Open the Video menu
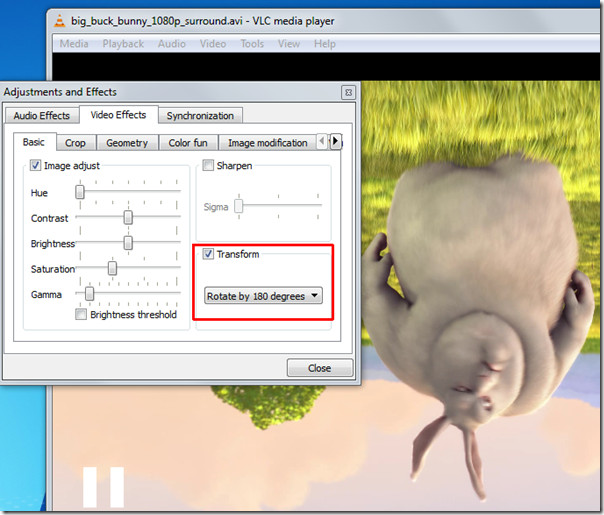Screen dimensions: 604x515 pyautogui.click(x=213, y=44)
